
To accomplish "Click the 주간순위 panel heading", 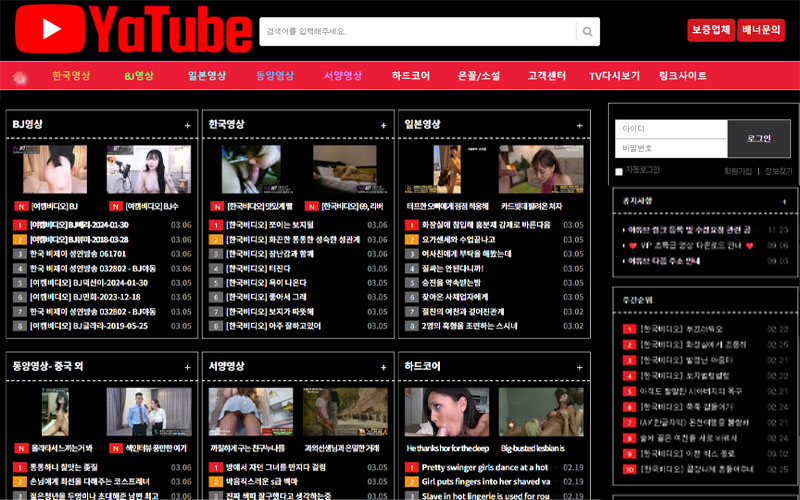I will click(x=637, y=300).
